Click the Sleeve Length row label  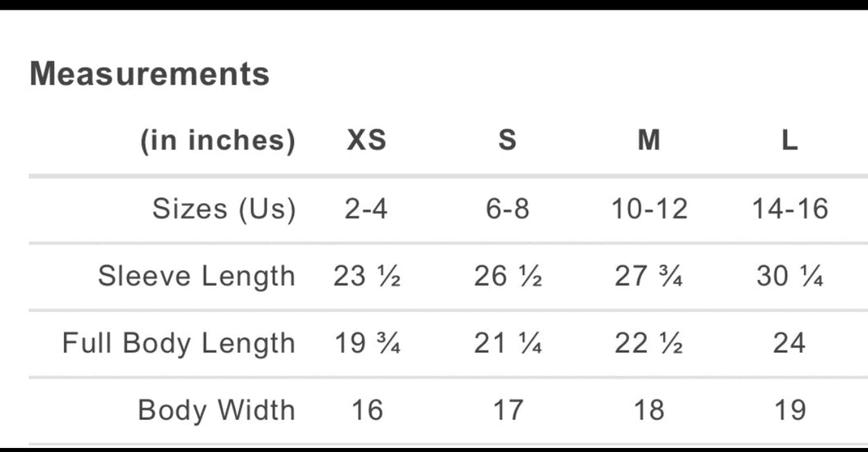pyautogui.click(x=197, y=276)
